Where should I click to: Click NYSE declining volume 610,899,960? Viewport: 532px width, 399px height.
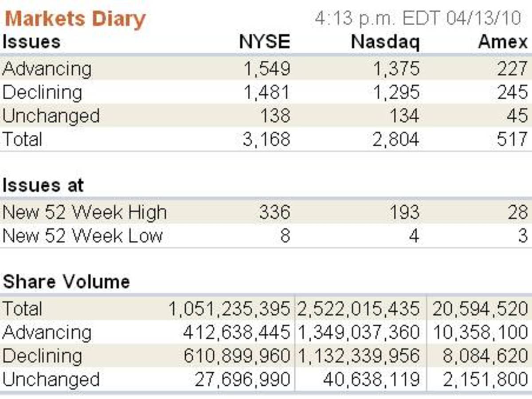[x=236, y=356]
